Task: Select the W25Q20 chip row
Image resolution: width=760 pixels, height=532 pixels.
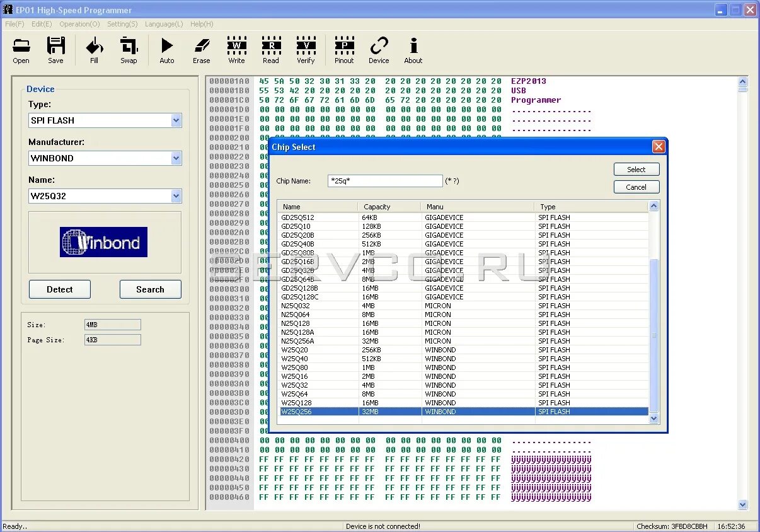Action: tap(464, 350)
